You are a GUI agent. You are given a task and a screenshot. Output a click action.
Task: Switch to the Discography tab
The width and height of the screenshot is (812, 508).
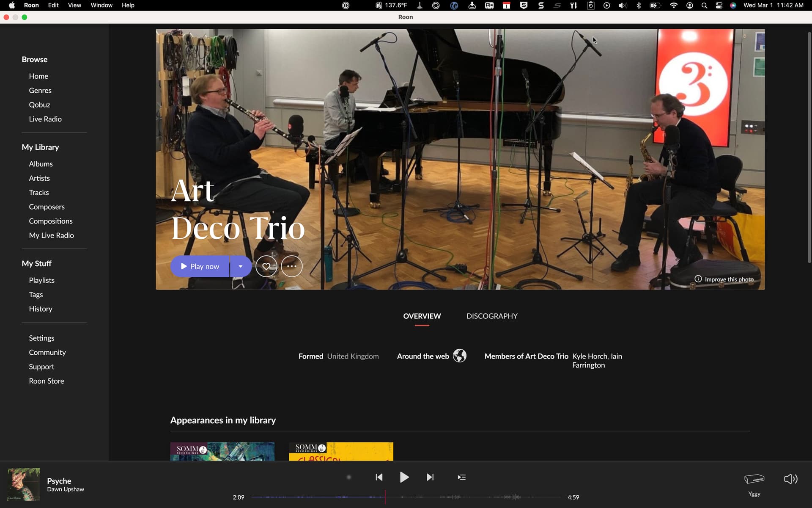click(491, 316)
